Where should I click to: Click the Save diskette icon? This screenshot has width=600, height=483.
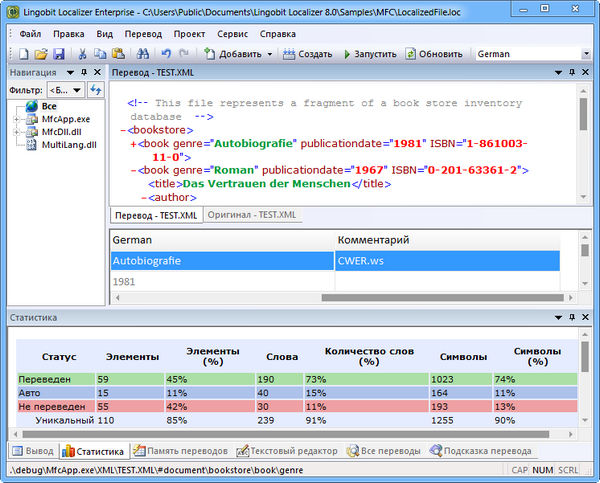(x=57, y=54)
